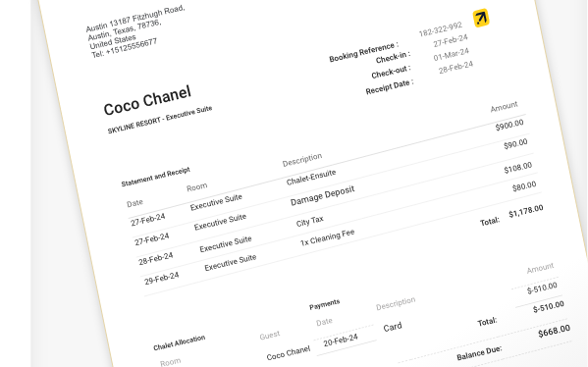Screen dimensions: 588x367
Task: Click the Balance Due $668.00 value
Action: coord(555,332)
